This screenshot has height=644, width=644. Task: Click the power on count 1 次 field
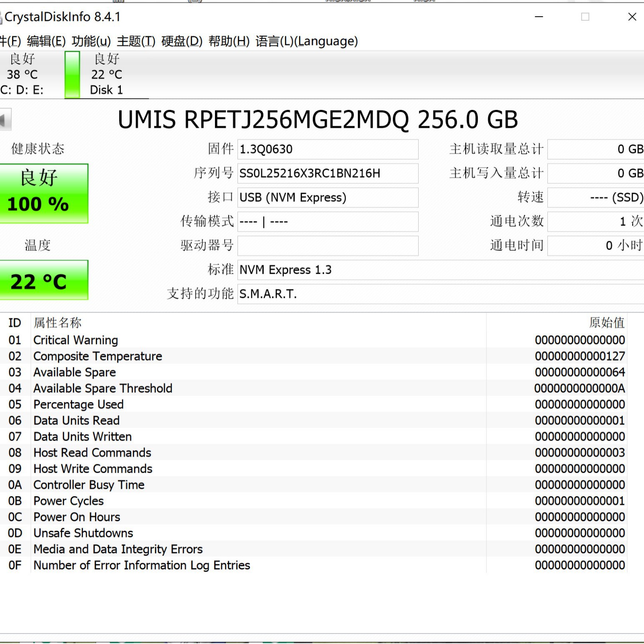click(596, 222)
